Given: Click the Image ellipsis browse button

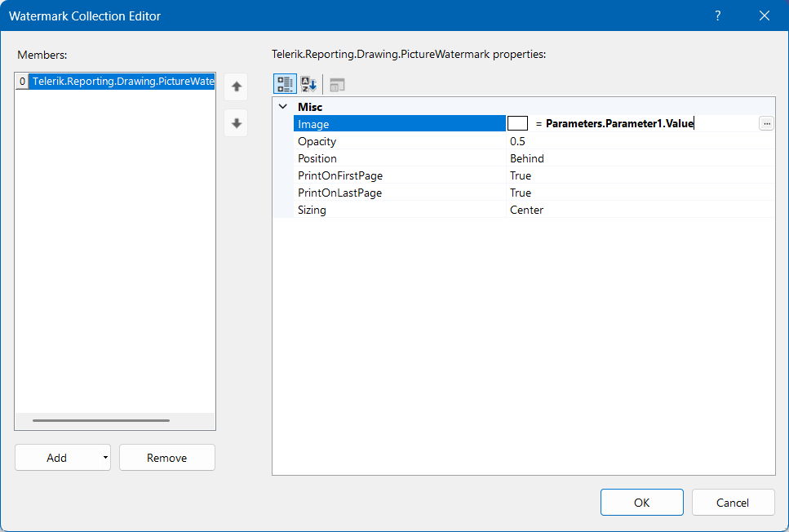Looking at the screenshot, I should coord(766,123).
